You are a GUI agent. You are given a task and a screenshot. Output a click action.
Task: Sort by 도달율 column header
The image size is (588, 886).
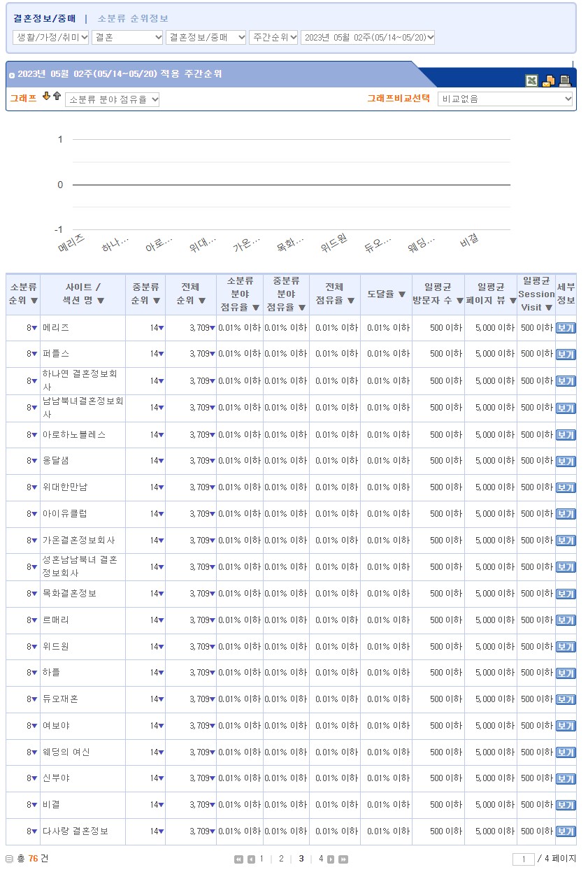386,294
